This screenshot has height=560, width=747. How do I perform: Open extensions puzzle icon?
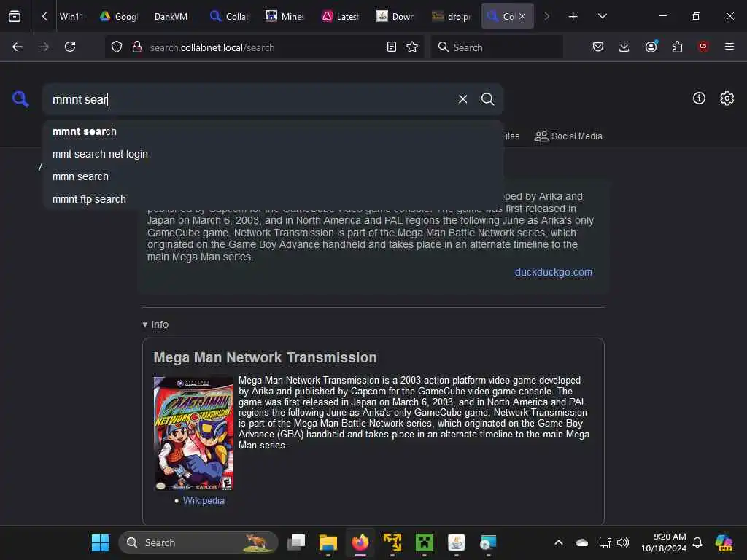pyautogui.click(x=677, y=47)
